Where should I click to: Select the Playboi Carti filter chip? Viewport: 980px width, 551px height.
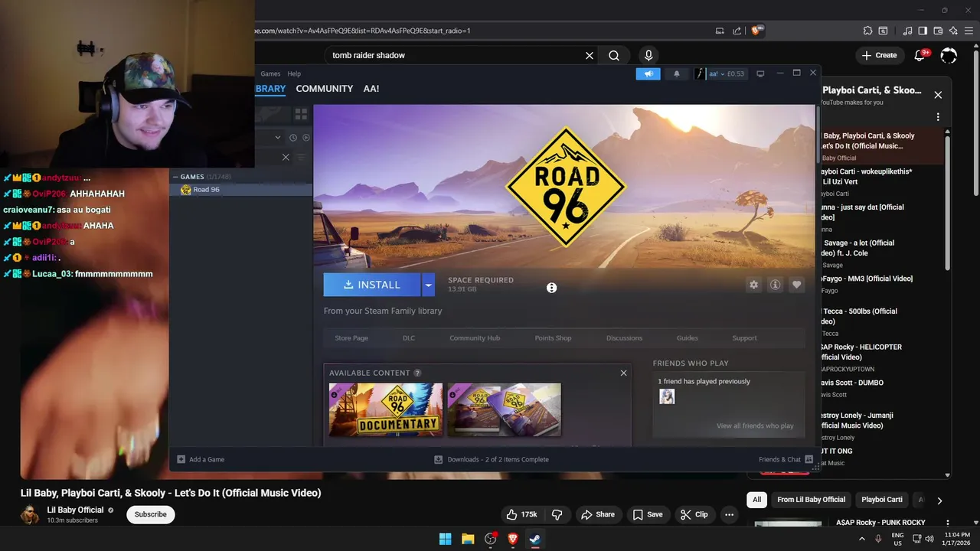point(882,500)
